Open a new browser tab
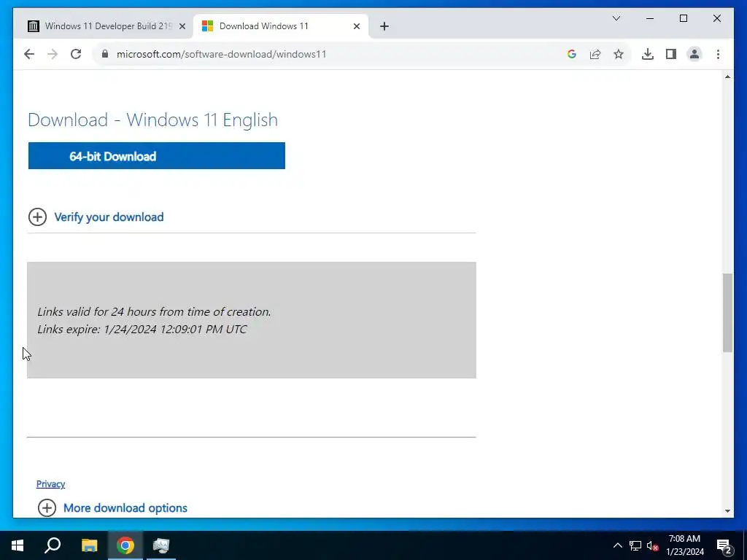 [384, 26]
